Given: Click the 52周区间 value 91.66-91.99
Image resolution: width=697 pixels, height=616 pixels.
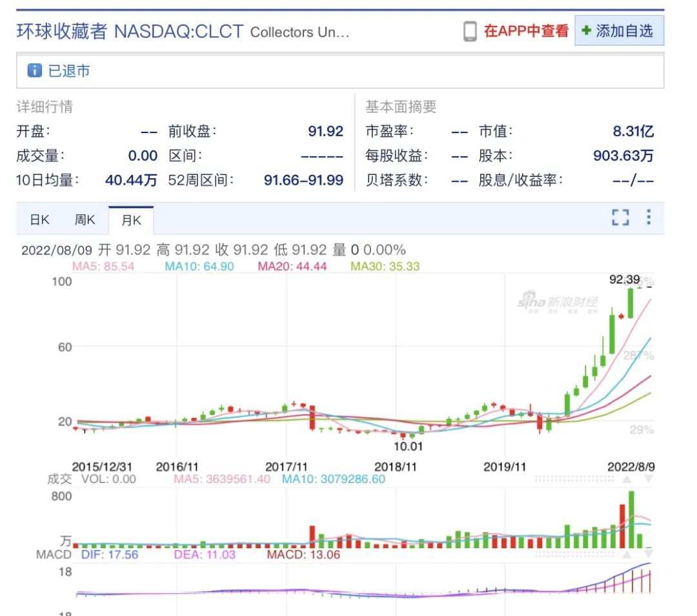Looking at the screenshot, I should click(303, 180).
